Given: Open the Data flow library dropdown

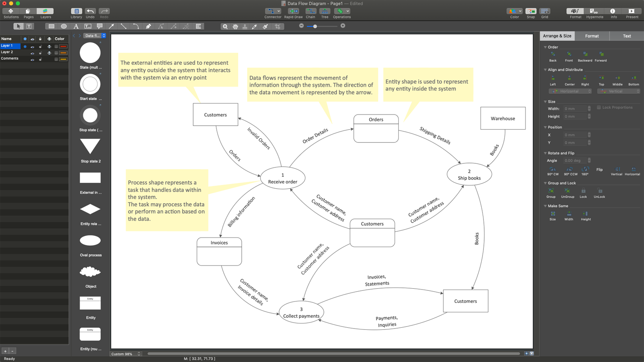Looking at the screenshot, I should coord(94,36).
